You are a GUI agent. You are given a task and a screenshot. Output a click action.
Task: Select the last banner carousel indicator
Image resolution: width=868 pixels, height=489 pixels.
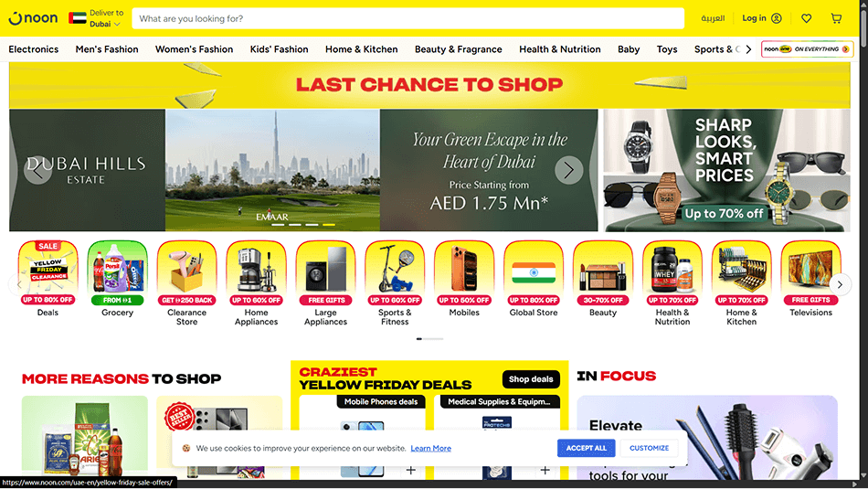[329, 225]
